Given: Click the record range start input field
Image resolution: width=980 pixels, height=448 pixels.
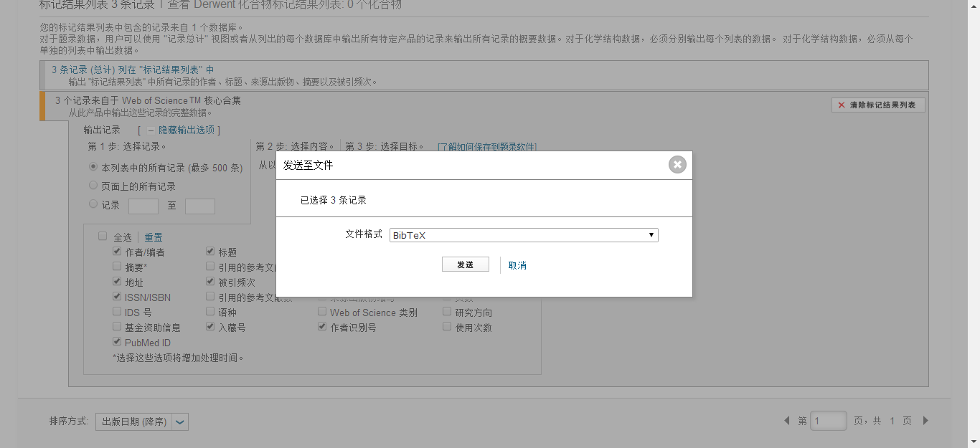Looking at the screenshot, I should [143, 206].
